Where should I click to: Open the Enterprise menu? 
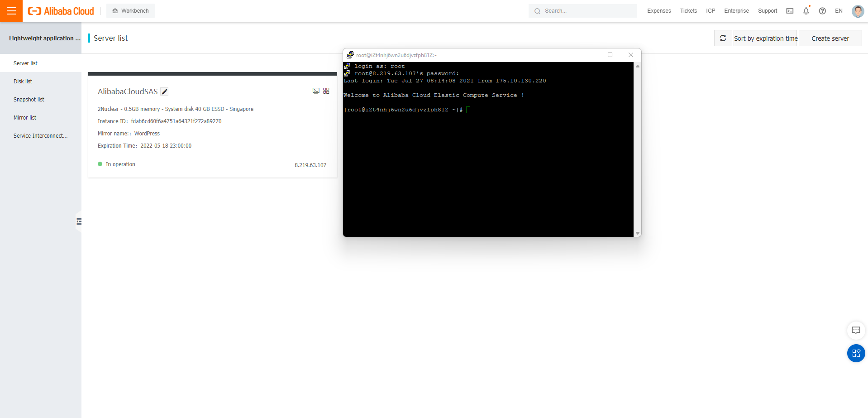click(736, 11)
